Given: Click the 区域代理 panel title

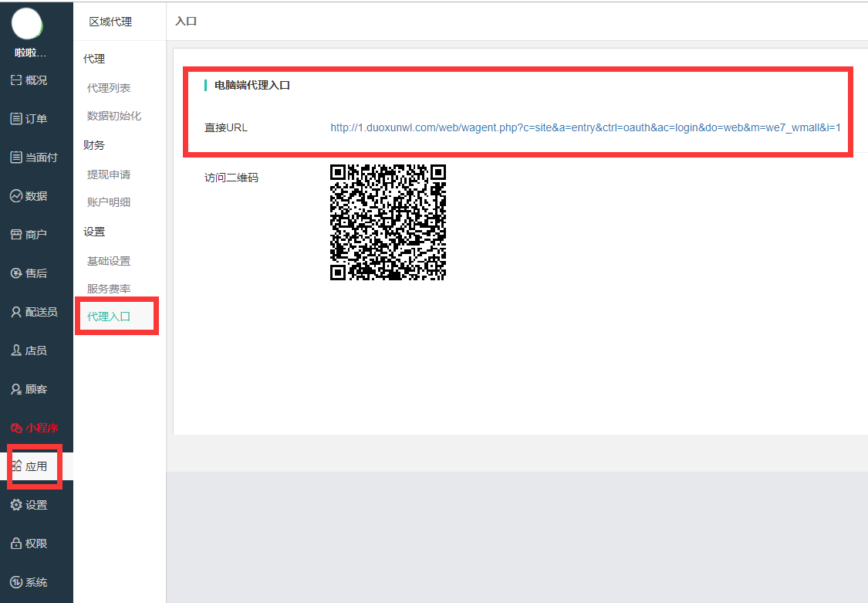Looking at the screenshot, I should click(x=110, y=22).
